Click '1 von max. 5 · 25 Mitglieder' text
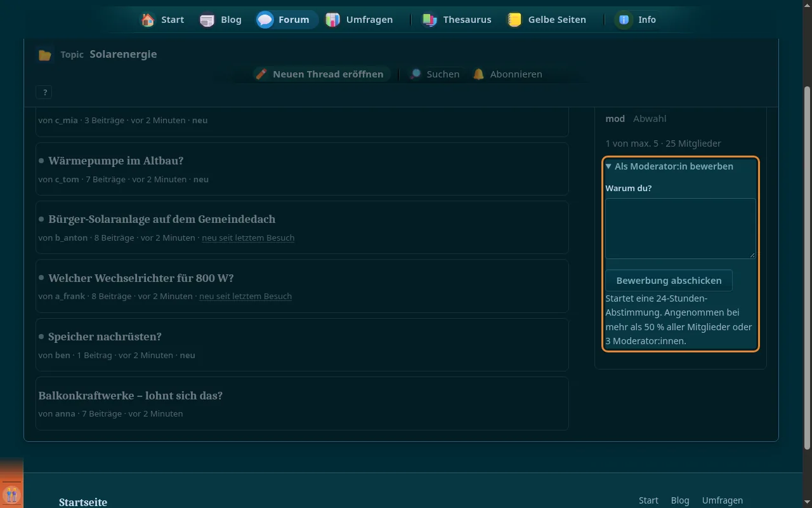Viewport: 812px width, 508px height. click(x=663, y=144)
